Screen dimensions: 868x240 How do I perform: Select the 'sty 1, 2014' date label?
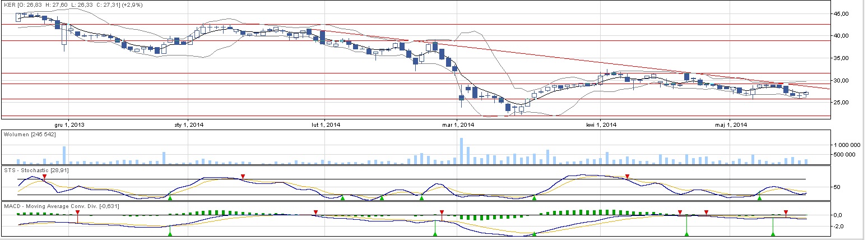[x=189, y=124]
